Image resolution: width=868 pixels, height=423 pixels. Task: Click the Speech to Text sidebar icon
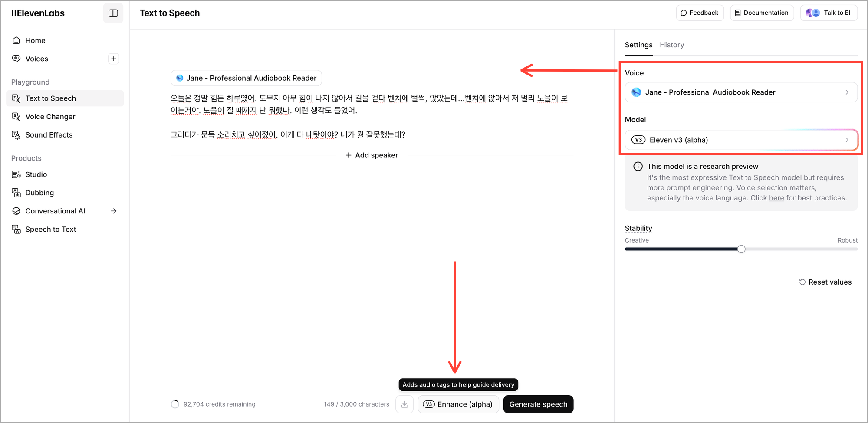coord(16,229)
